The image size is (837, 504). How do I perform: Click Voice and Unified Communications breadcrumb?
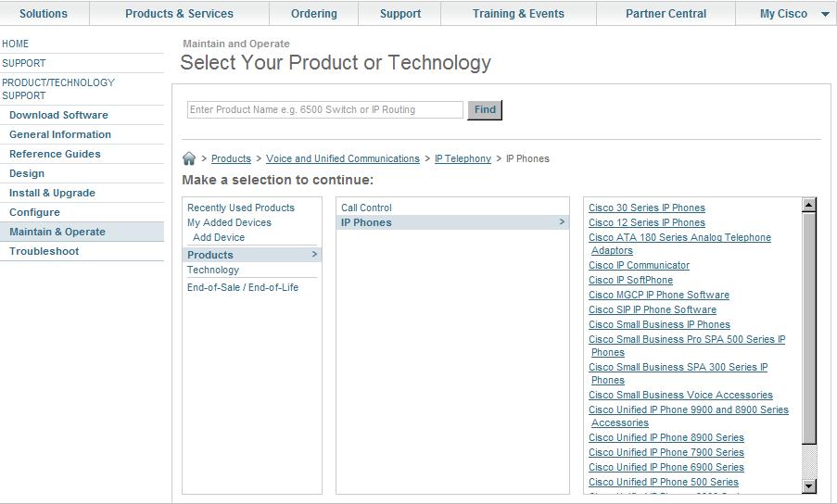(x=343, y=158)
